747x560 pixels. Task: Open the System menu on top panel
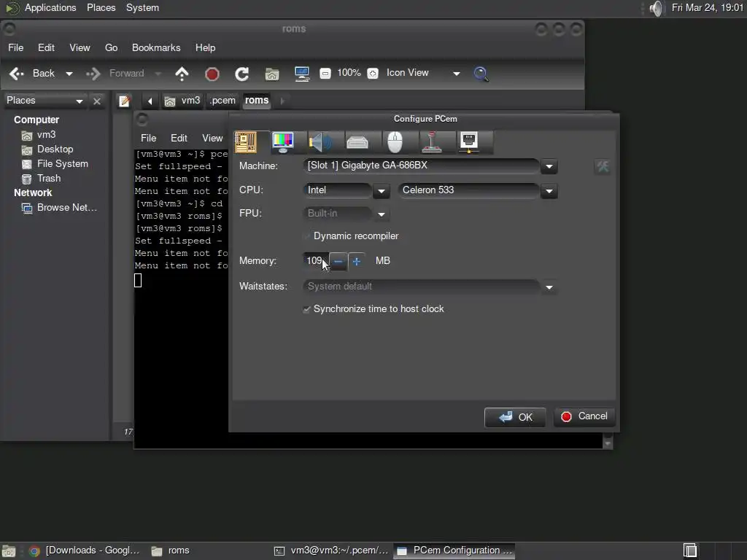point(142,7)
